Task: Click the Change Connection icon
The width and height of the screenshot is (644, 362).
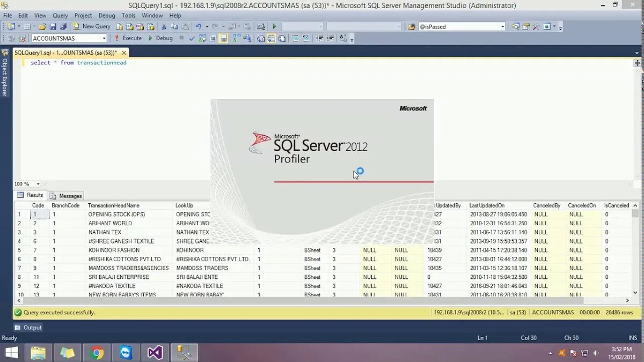Action: click(21, 38)
